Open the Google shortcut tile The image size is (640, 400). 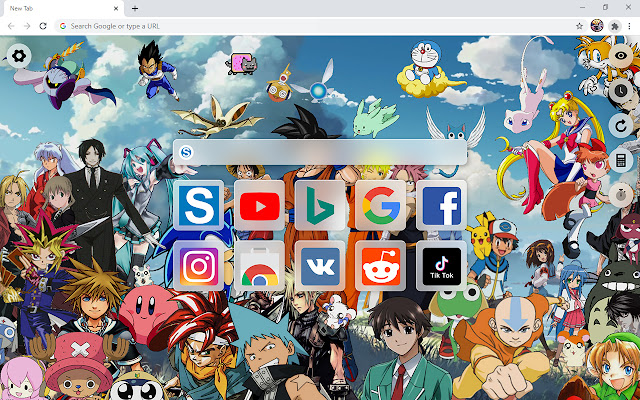click(x=381, y=206)
